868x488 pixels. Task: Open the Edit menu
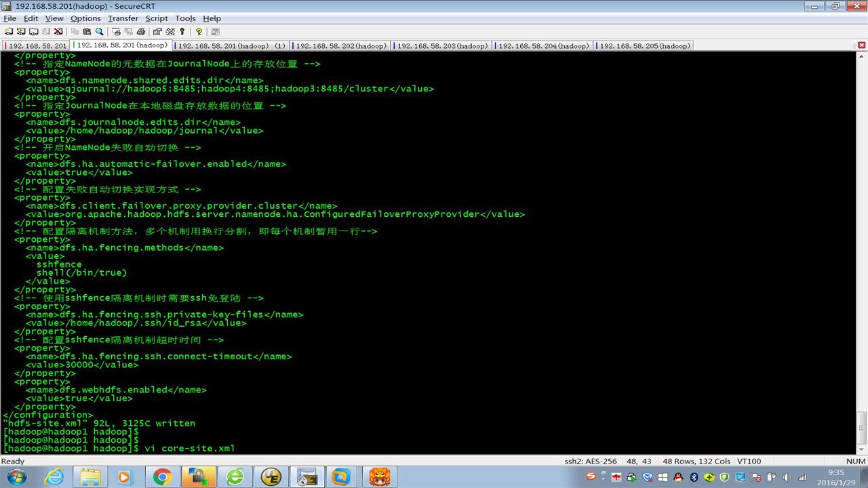tap(31, 18)
